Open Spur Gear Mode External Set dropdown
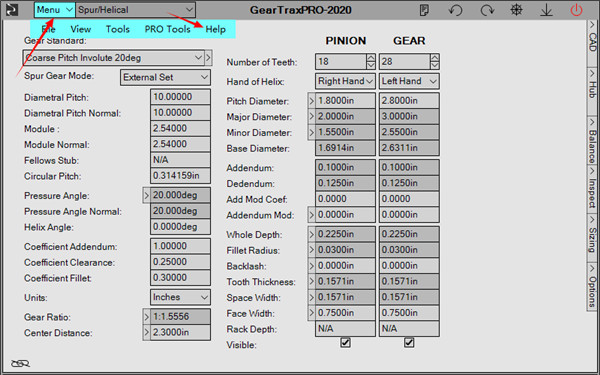Screen dimensions: 600x375 (x=165, y=77)
